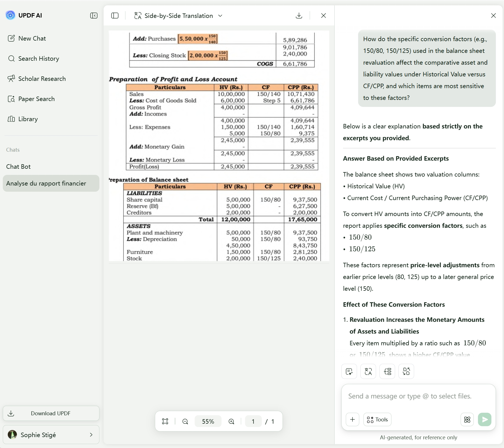Image resolution: width=504 pixels, height=448 pixels.
Task: Click the Paper Search icon
Action: 11,99
